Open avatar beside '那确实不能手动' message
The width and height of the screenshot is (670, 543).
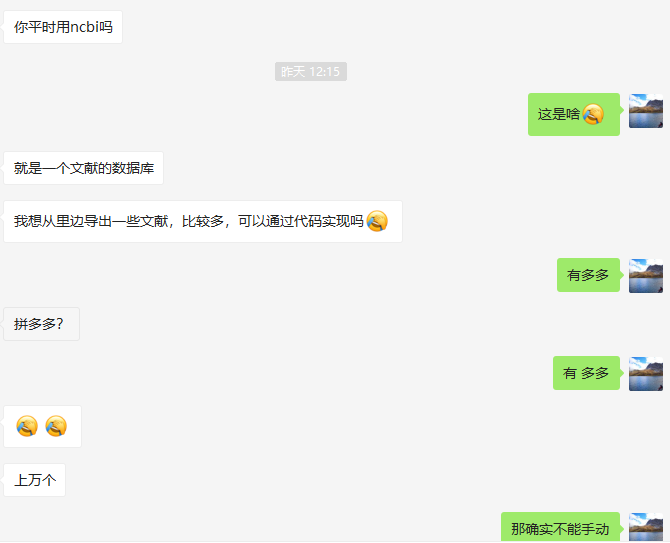[x=646, y=528]
